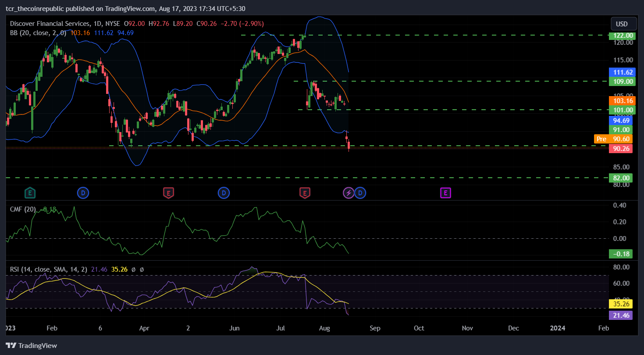This screenshot has height=355, width=644.
Task: Open the BB (20, close, 2, 0) indicator legend
Action: click(x=38, y=32)
